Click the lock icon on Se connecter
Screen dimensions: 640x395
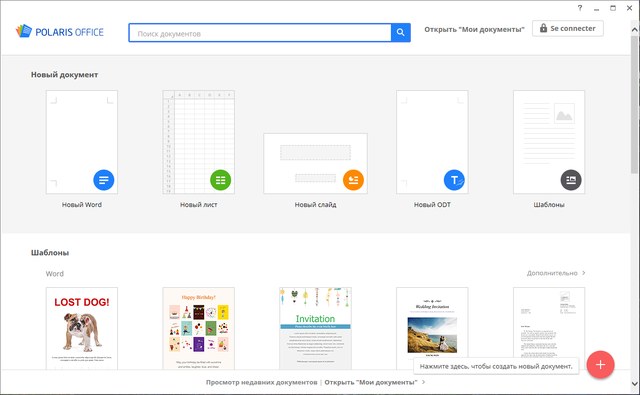tap(543, 28)
